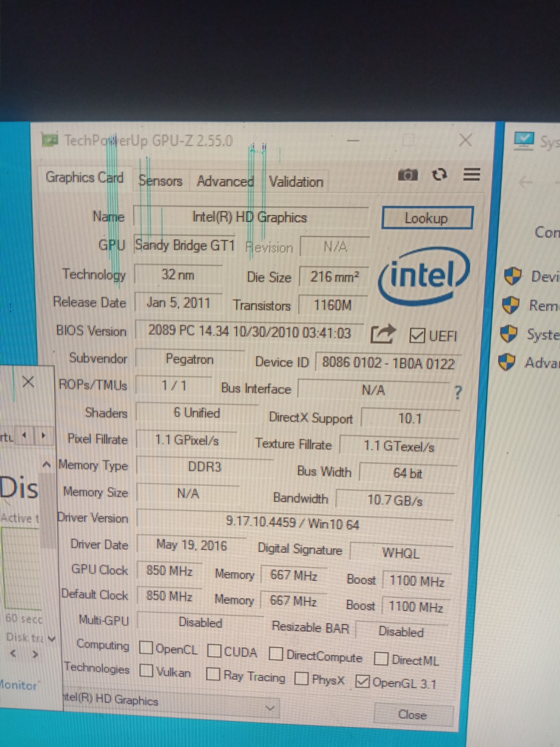Minimize the GPU-Z window
The image size is (560, 747).
tap(353, 140)
